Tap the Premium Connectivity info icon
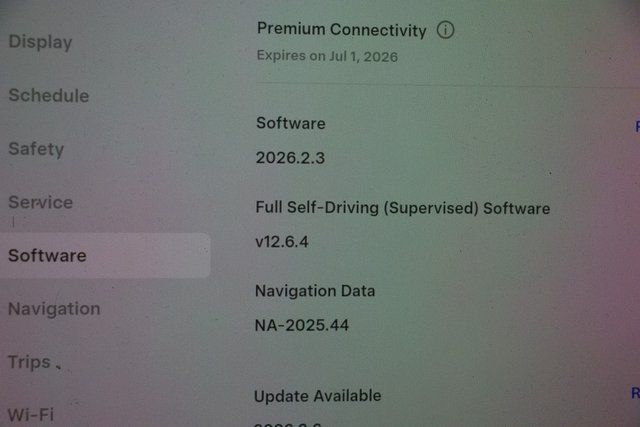Viewport: 640px width, 427px height. pos(445,30)
